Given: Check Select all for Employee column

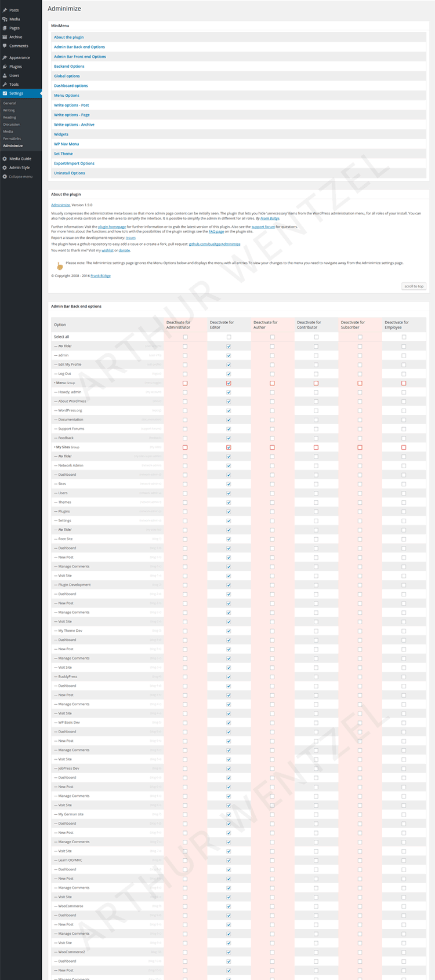Looking at the screenshot, I should point(404,337).
